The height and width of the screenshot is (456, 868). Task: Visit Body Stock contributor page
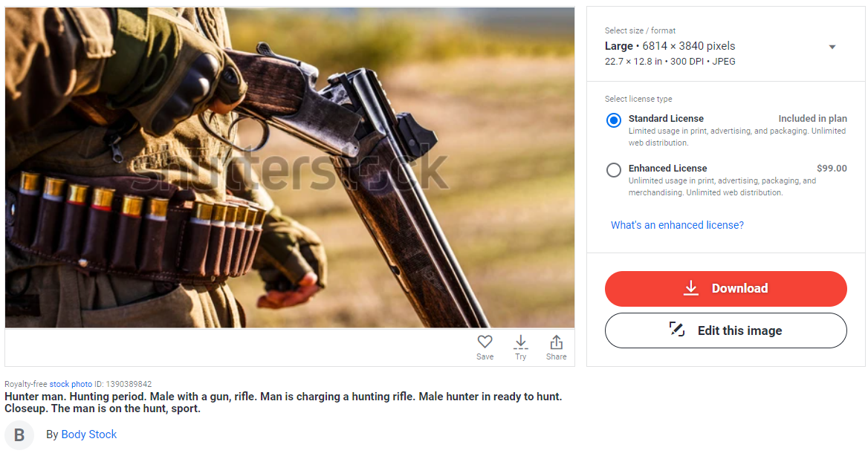point(88,434)
